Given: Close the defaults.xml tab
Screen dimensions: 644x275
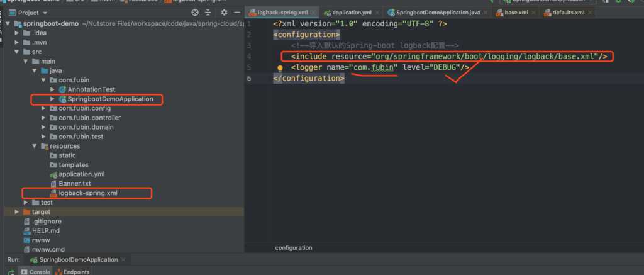Looking at the screenshot, I should [x=591, y=13].
